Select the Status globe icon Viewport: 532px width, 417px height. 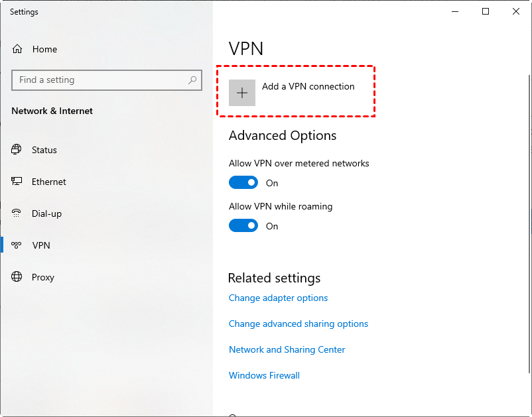click(17, 150)
